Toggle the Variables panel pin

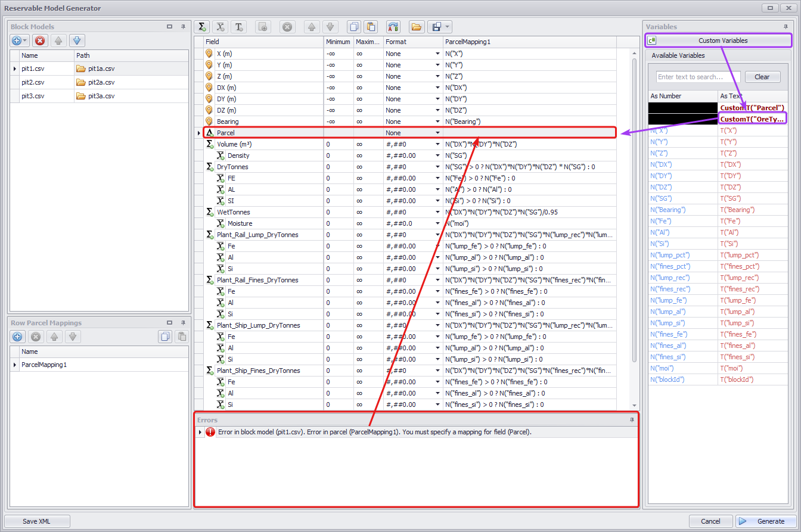pyautogui.click(x=786, y=27)
